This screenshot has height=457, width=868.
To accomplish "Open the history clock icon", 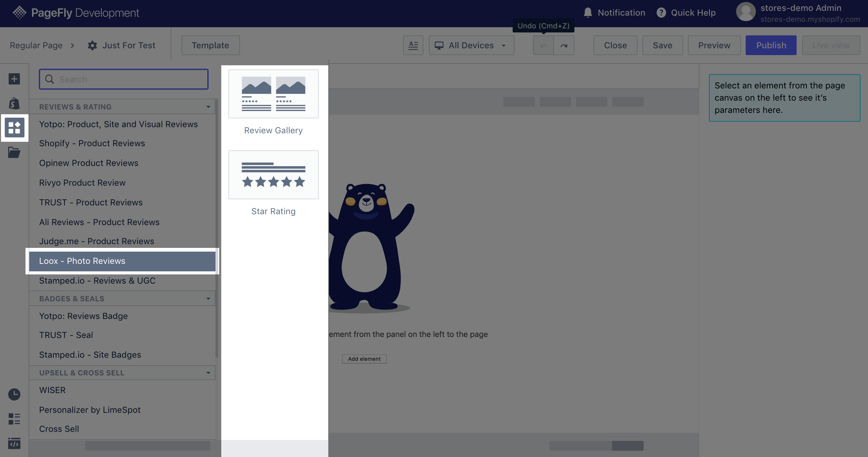I will pyautogui.click(x=14, y=394).
